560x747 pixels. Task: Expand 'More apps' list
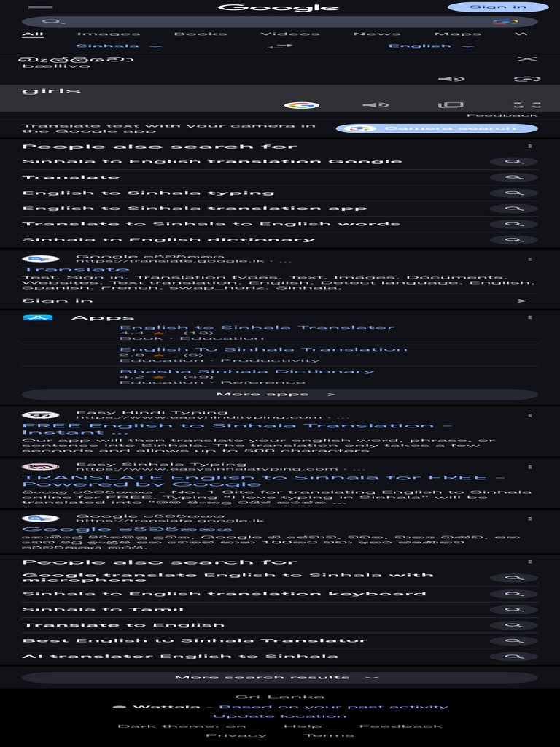pyautogui.click(x=280, y=395)
